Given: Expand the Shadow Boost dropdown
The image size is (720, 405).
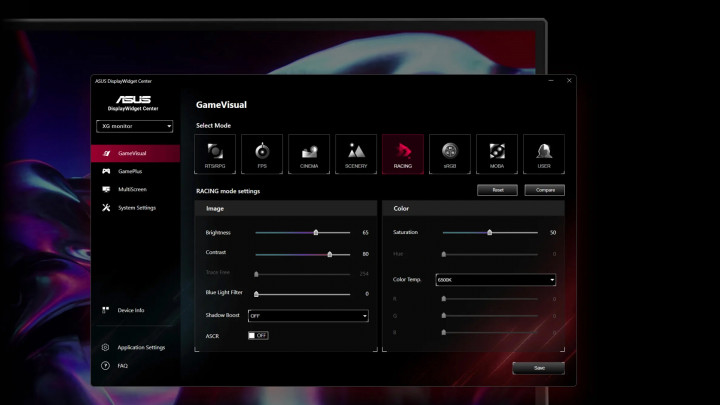Looking at the screenshot, I should (x=308, y=316).
